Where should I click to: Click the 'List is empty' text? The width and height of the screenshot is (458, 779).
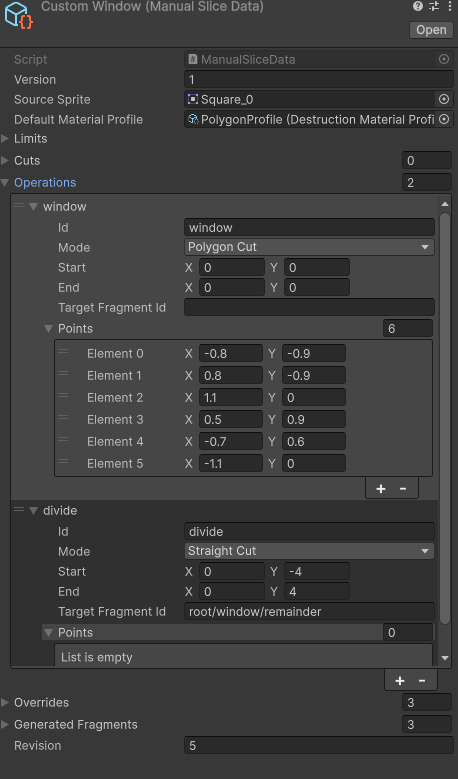click(97, 657)
